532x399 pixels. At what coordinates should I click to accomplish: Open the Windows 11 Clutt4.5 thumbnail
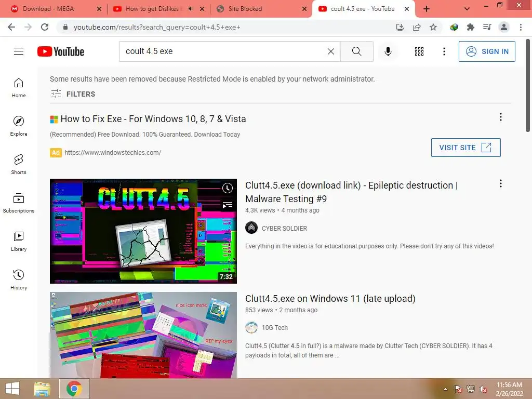pos(143,335)
